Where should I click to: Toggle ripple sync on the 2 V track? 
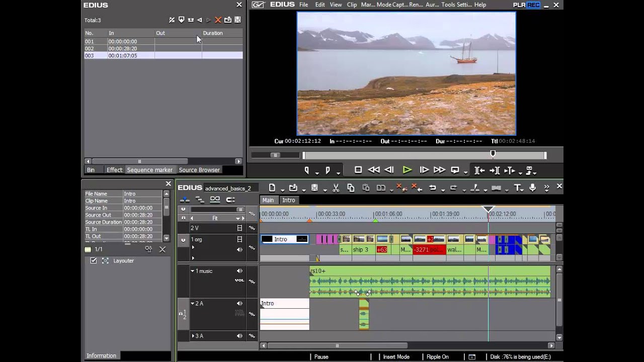(x=252, y=228)
